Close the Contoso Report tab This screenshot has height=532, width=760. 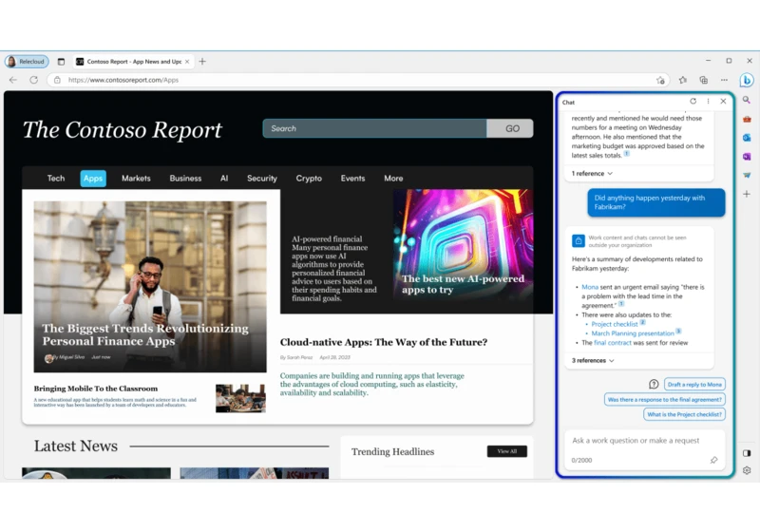coord(187,62)
